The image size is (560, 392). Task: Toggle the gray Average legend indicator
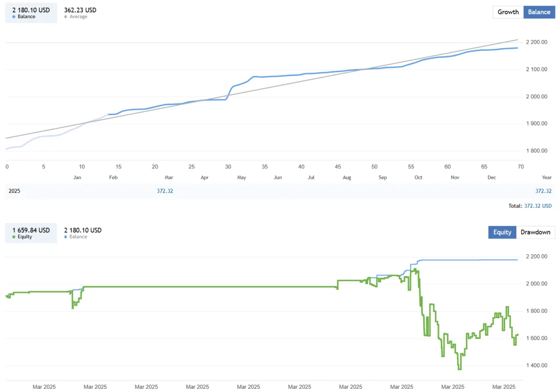[x=66, y=16]
